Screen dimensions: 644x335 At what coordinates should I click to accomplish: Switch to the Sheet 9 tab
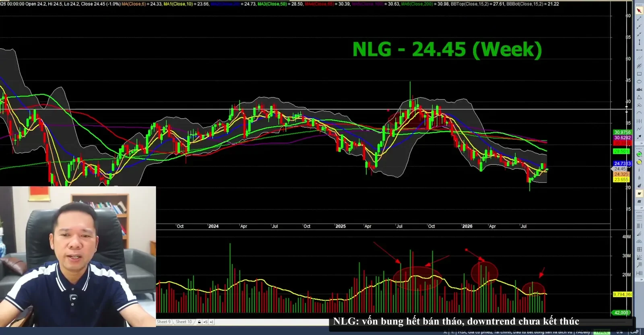point(164,322)
